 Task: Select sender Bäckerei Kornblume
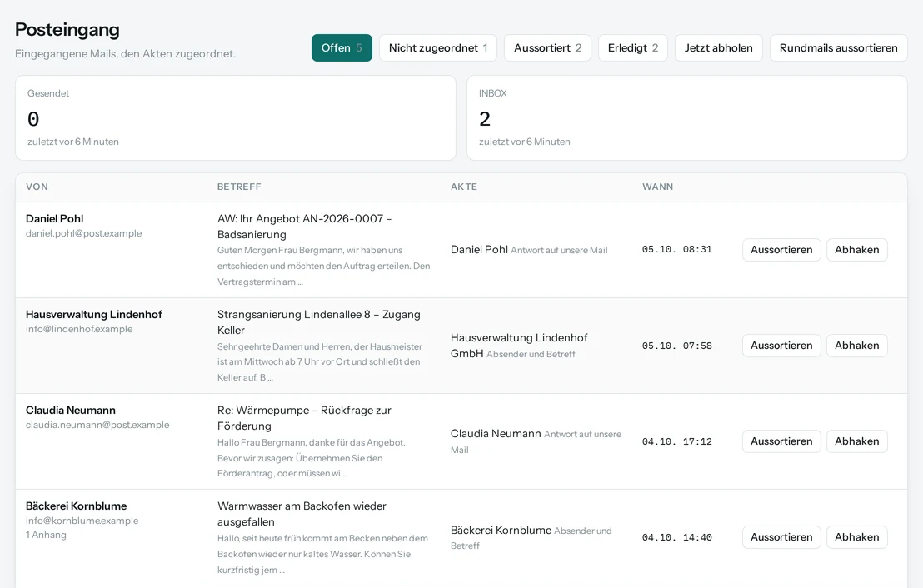tap(76, 506)
